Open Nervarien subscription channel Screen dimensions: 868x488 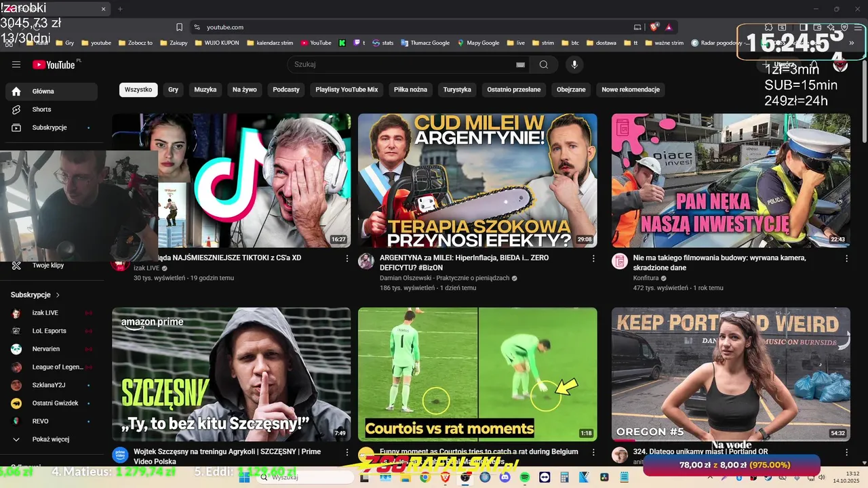click(52, 349)
